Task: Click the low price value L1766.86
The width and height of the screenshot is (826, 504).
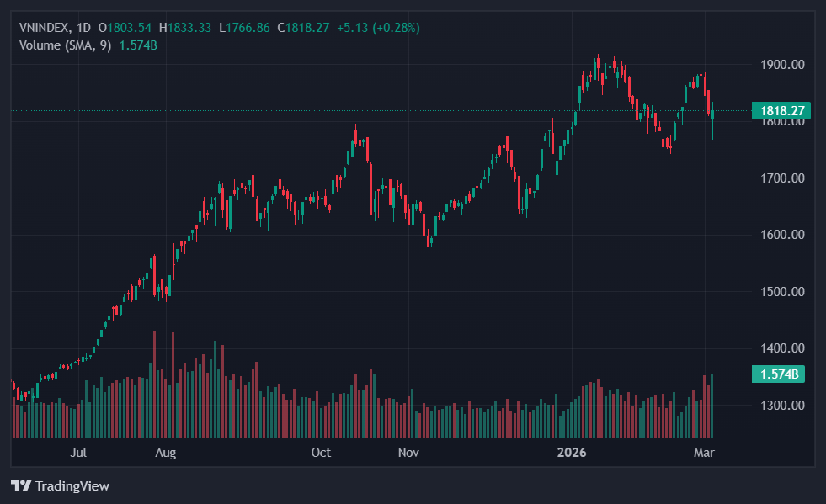Action: click(244, 28)
